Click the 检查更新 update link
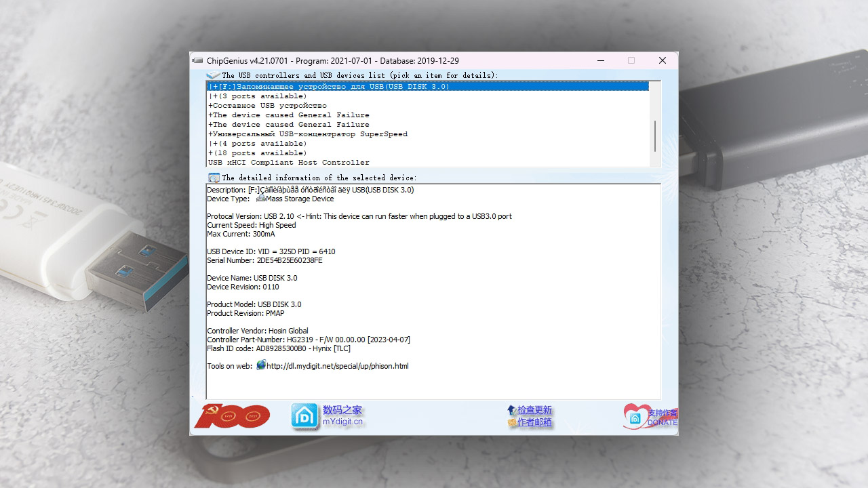The width and height of the screenshot is (868, 488). pos(535,410)
